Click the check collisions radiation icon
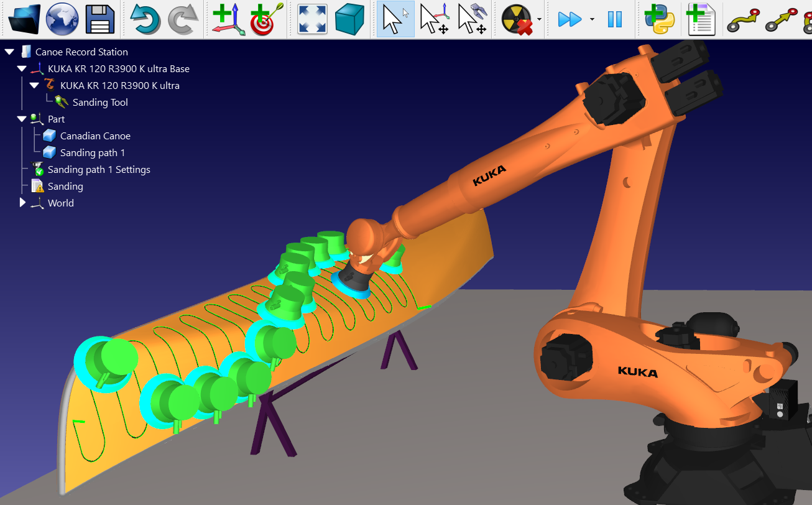The width and height of the screenshot is (812, 505). point(517,19)
